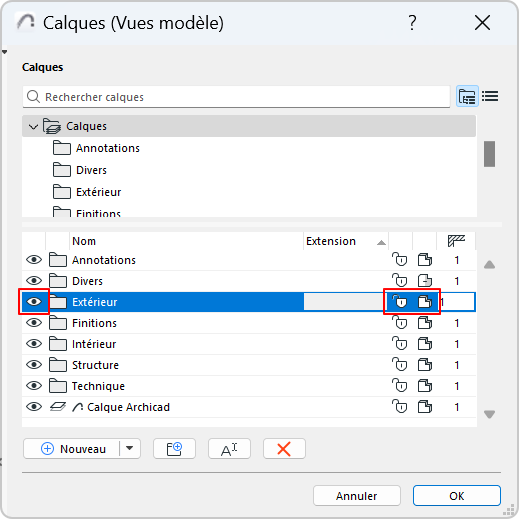This screenshot has width=519, height=519.
Task: Click the lock icon of Intérieur row
Action: point(400,343)
